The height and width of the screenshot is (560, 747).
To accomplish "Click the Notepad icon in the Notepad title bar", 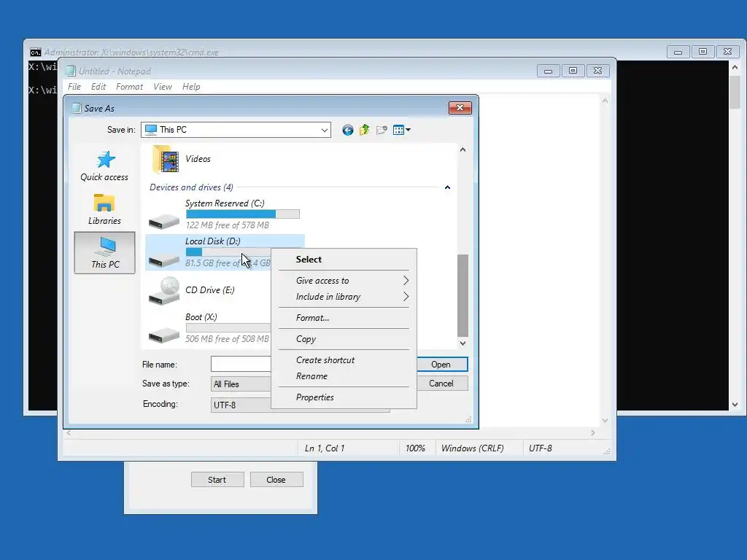I will (71, 71).
